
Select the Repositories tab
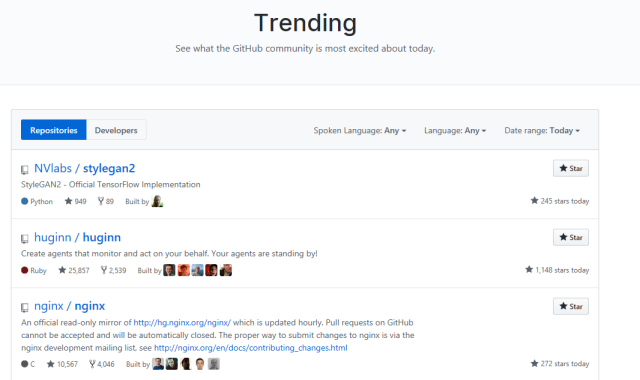click(53, 130)
